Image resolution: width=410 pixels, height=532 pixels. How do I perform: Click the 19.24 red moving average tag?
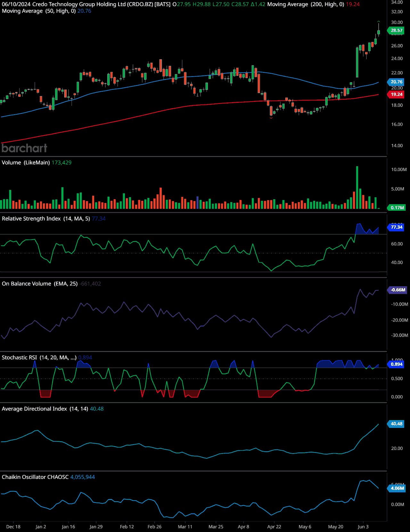point(396,94)
